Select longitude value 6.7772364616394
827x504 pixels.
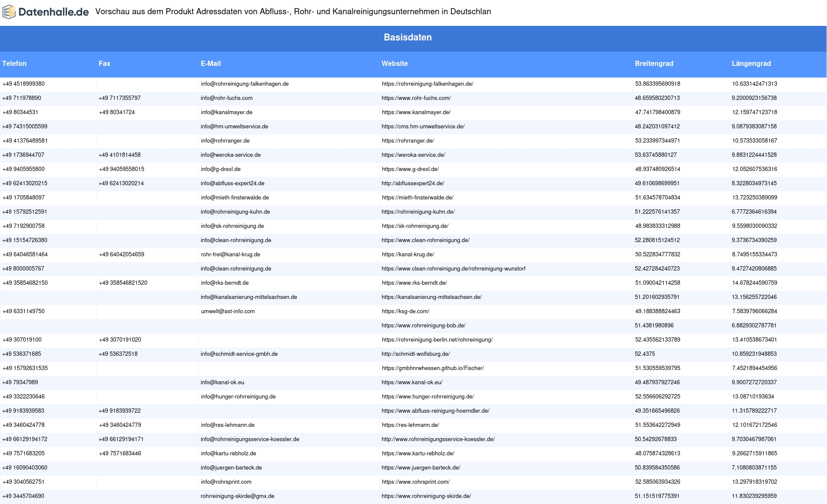pyautogui.click(x=754, y=212)
